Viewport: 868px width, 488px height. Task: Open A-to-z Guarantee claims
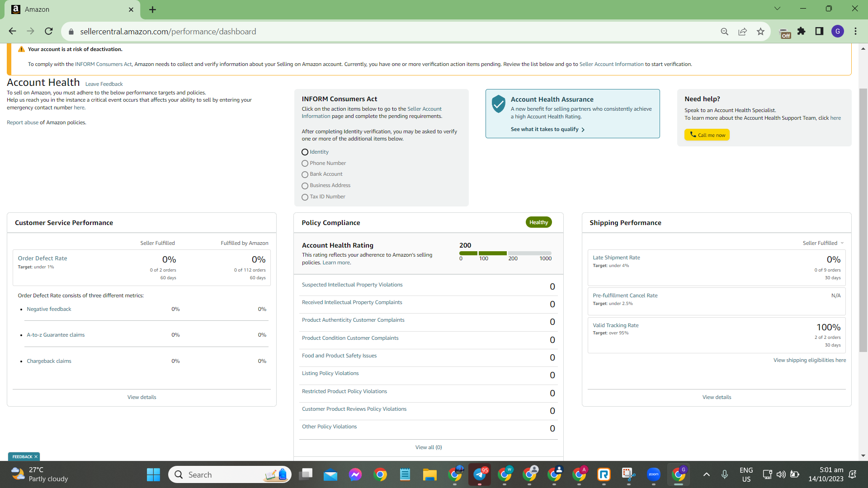pos(56,335)
